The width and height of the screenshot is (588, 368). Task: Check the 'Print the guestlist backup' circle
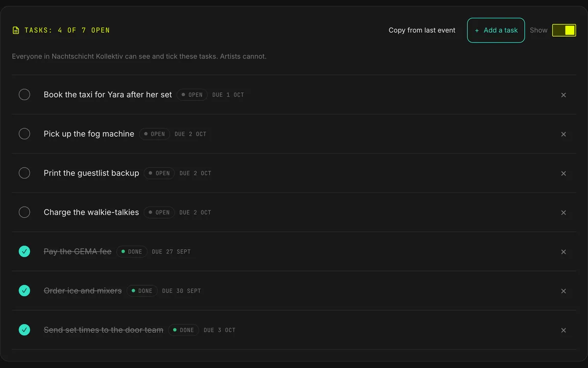pyautogui.click(x=24, y=173)
